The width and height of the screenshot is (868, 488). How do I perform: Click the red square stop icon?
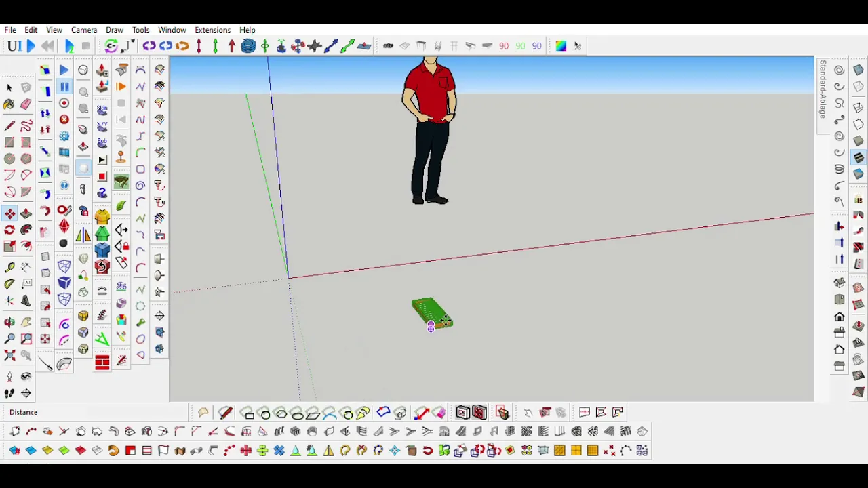click(x=102, y=176)
